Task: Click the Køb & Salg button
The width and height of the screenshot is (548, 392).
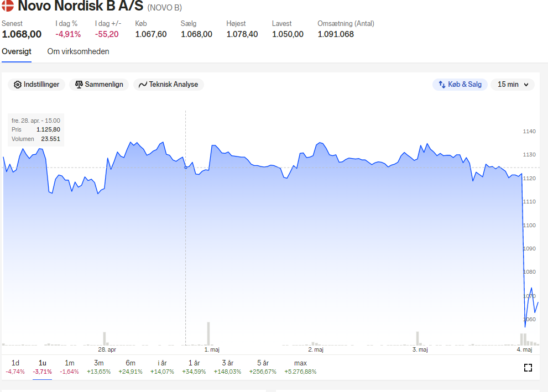Action: 460,85
